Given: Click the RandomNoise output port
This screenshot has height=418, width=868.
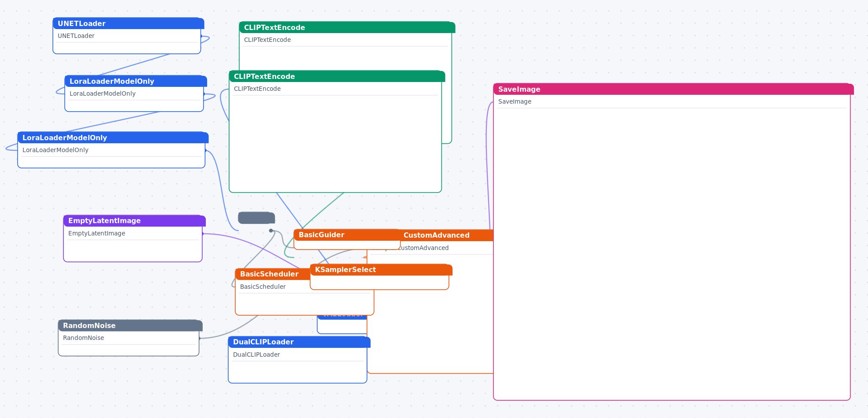Looking at the screenshot, I should [200, 338].
